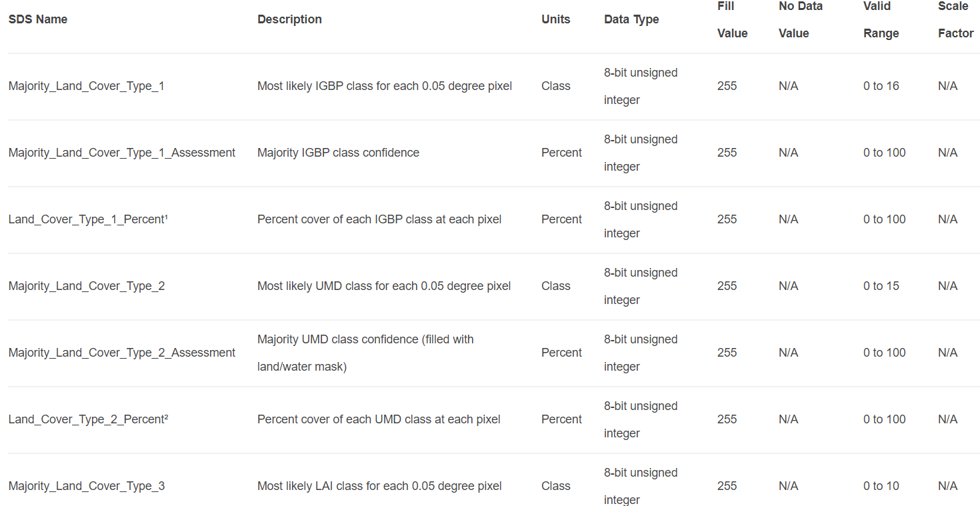Select the Majority_Land_Cover_Type_2 name cell
The width and height of the screenshot is (980, 506).
[x=87, y=286]
